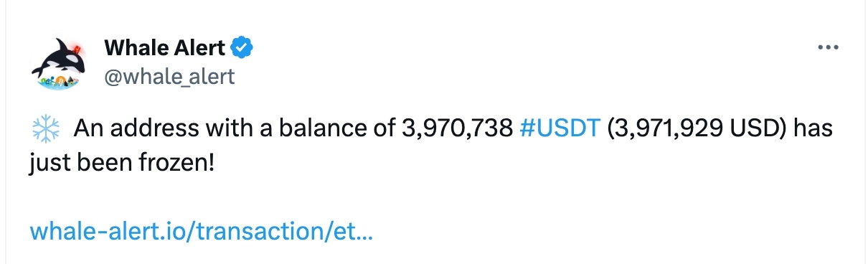Open the three-dot more options menu
Screen dimensions: 868x264
click(828, 49)
